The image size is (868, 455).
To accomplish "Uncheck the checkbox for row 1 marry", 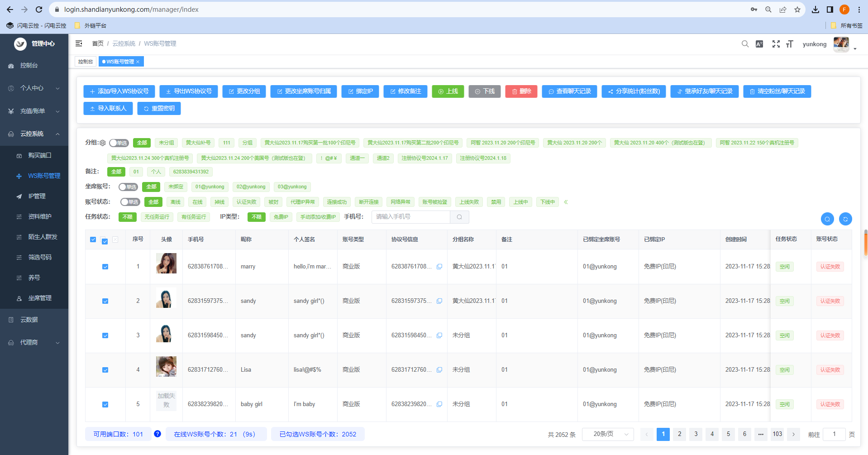I will tap(105, 267).
